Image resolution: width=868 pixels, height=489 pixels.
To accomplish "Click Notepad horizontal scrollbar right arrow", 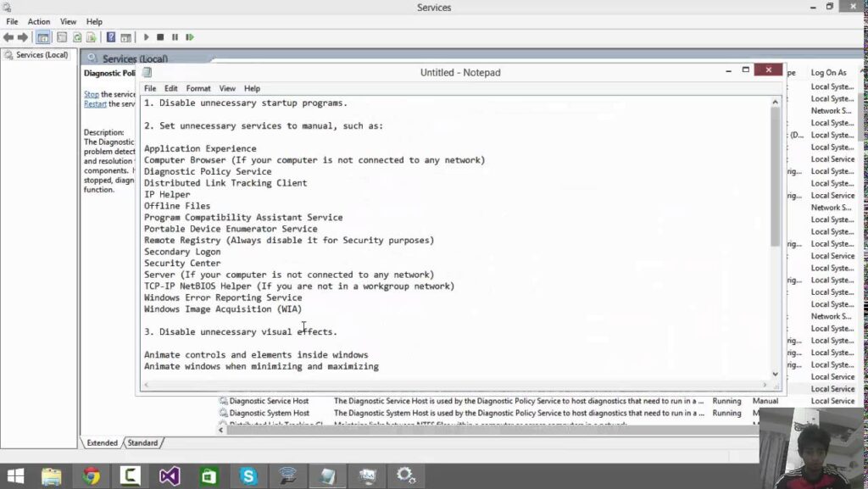I will 765,385.
